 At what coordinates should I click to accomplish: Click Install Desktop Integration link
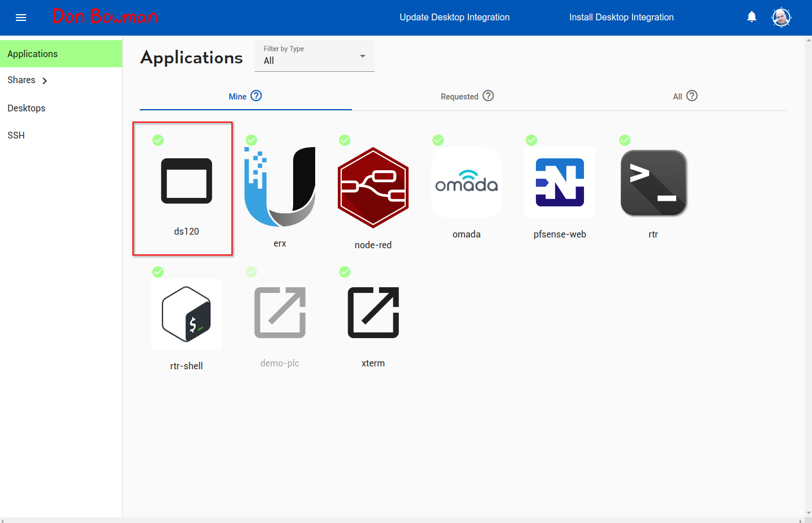pos(621,17)
